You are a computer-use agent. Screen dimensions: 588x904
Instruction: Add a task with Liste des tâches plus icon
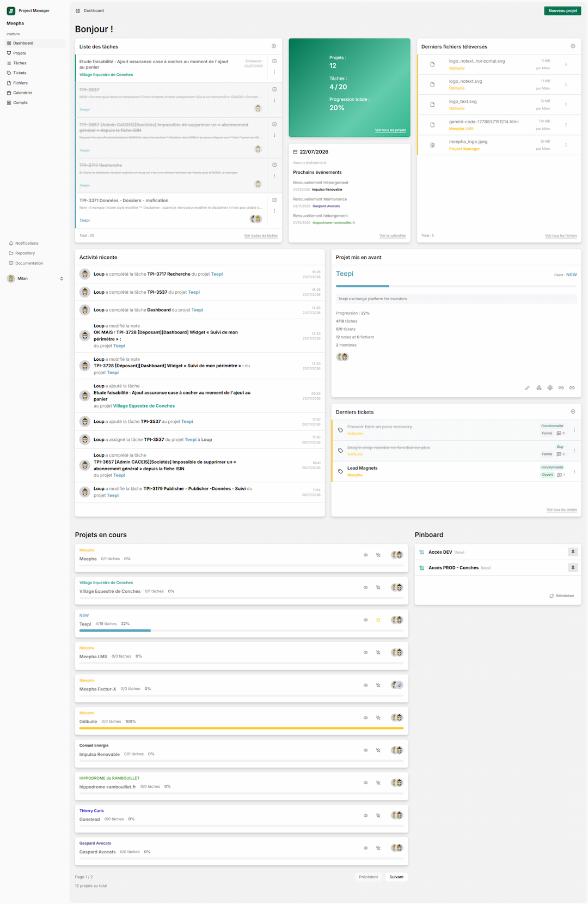tap(274, 46)
